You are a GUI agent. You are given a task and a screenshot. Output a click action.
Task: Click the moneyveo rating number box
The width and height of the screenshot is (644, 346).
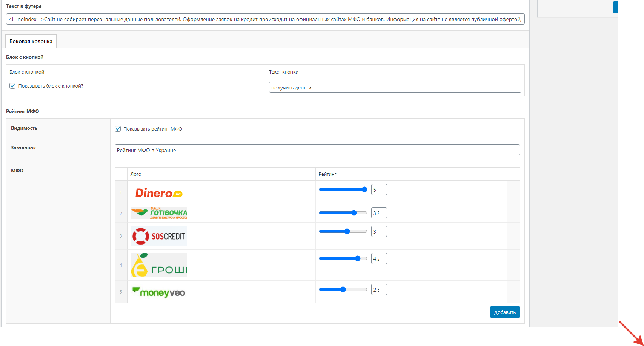(x=379, y=290)
